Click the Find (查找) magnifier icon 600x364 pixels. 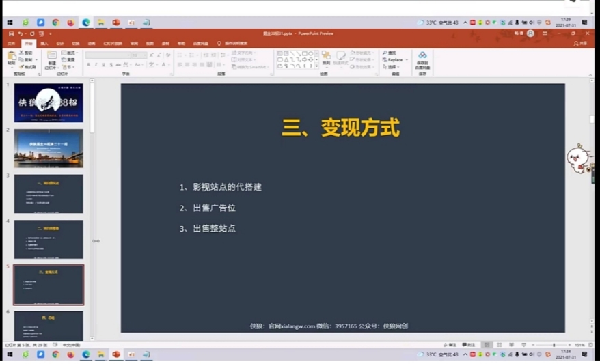385,53
